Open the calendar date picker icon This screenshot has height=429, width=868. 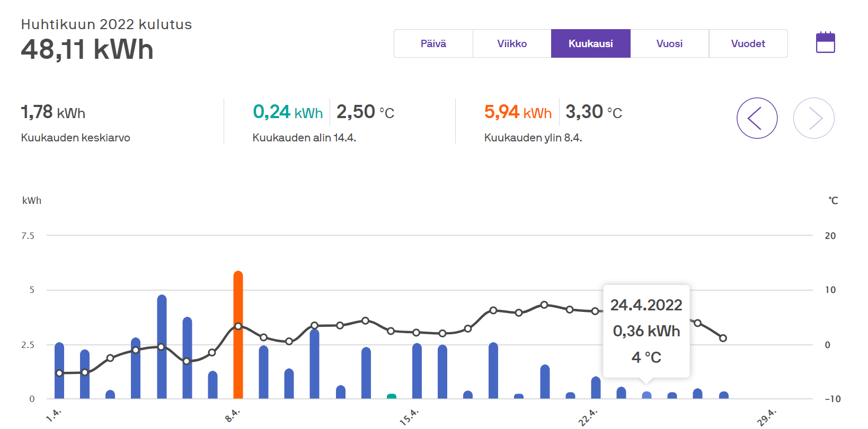[825, 42]
